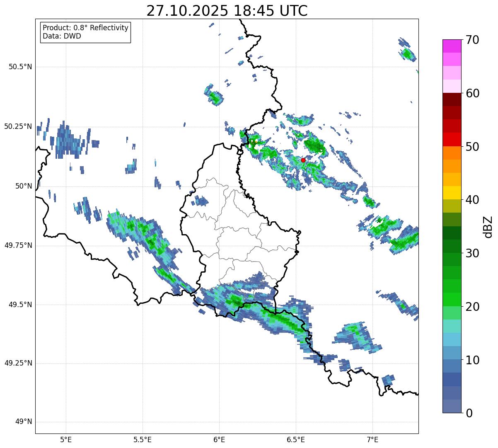This screenshot has height=448, width=498.
Task: Click the "Product: 0.8° Reflectivity" label
Action: tap(86, 28)
